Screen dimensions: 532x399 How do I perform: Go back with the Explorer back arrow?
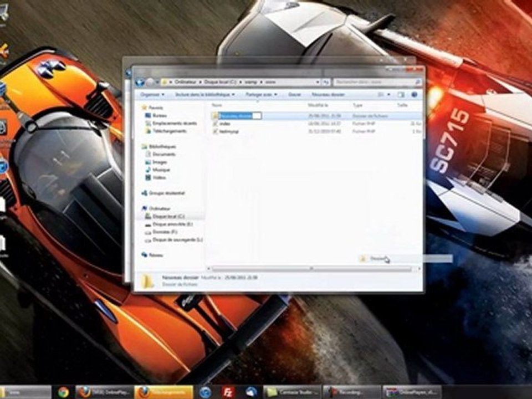point(140,82)
